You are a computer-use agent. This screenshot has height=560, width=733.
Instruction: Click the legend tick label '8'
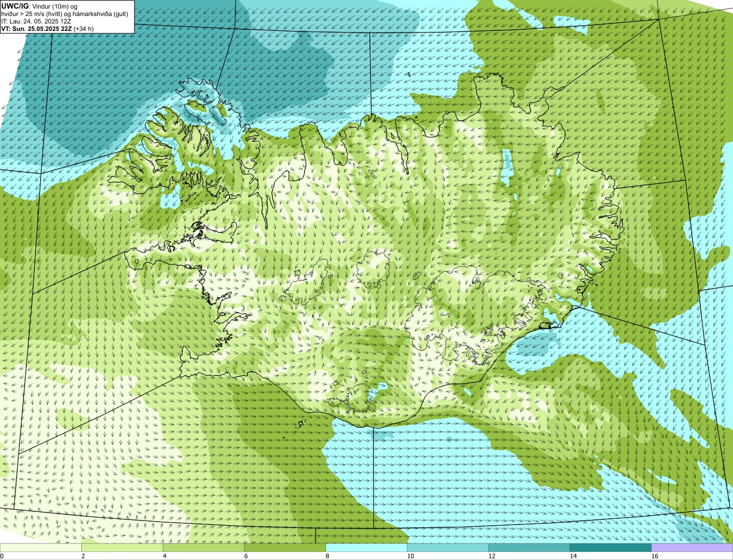coord(327,556)
